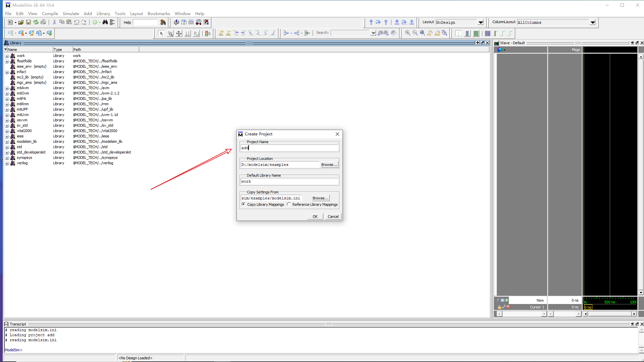Open the Tools menu

(120, 13)
